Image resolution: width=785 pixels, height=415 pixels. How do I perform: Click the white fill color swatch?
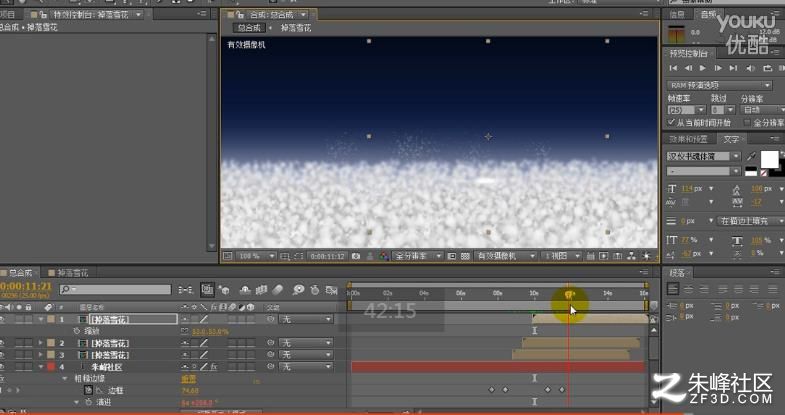click(x=769, y=160)
